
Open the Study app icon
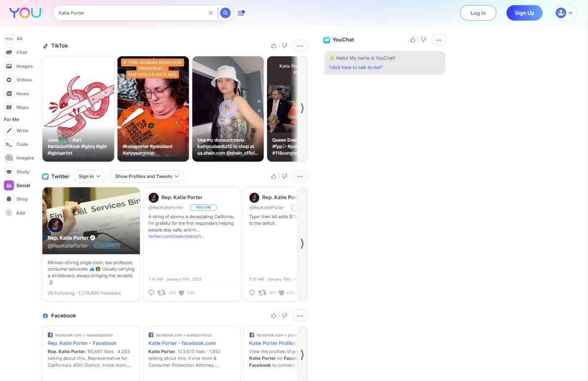pos(9,172)
